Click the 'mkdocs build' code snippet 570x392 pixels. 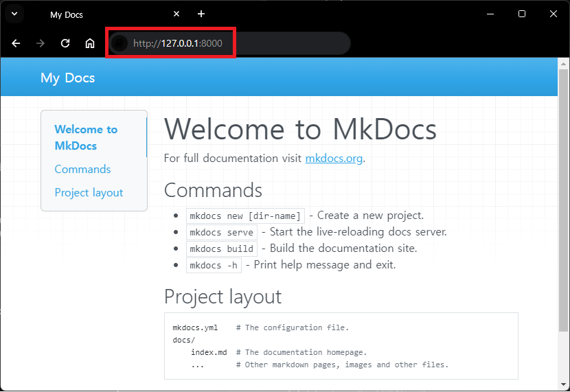coord(221,249)
